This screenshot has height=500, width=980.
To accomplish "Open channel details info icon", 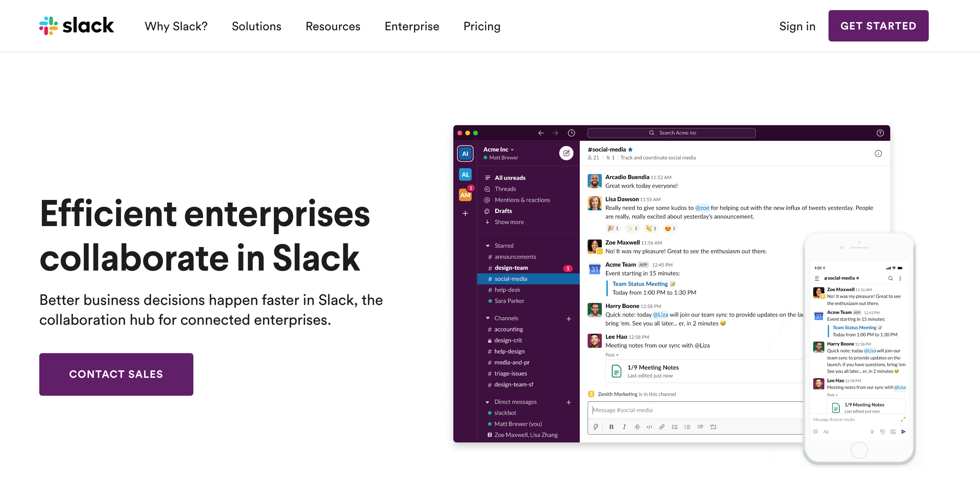I will coord(878,154).
